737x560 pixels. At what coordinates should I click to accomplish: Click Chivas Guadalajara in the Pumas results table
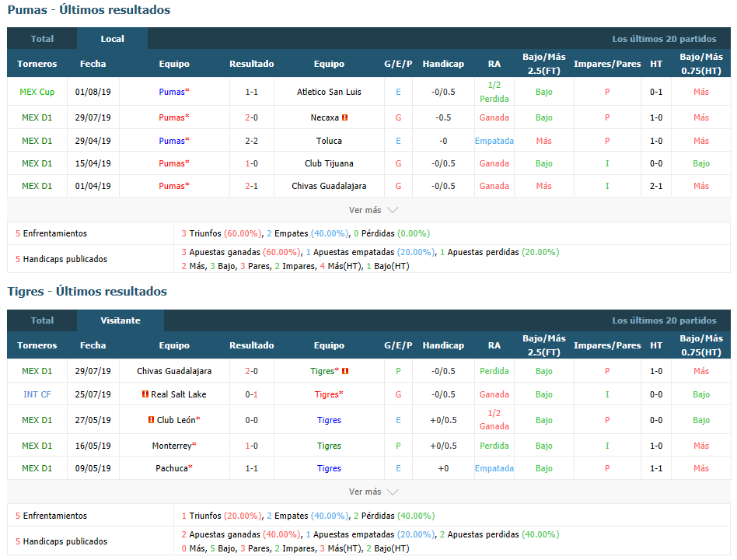(329, 186)
